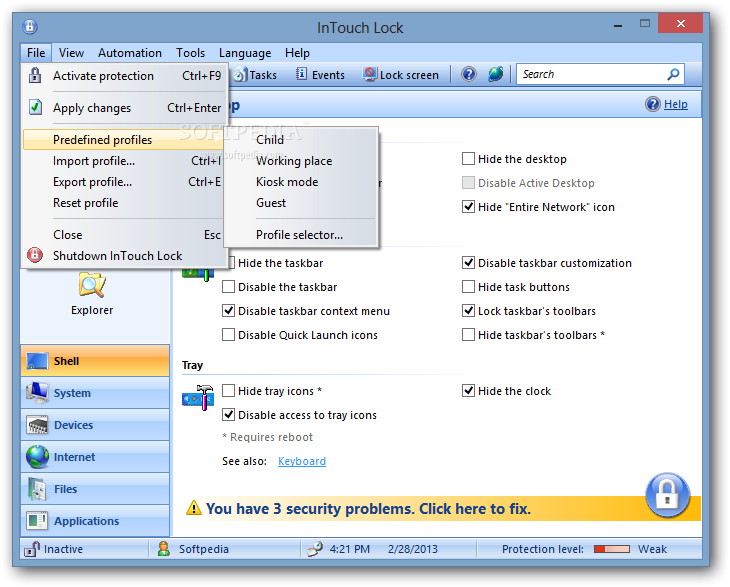Click the Devices chip sidebar icon
730x587 pixels.
pyautogui.click(x=37, y=425)
